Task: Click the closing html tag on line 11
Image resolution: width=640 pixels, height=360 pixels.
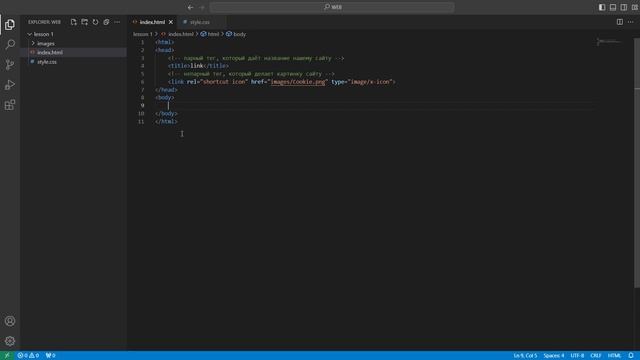Action: 166,122
